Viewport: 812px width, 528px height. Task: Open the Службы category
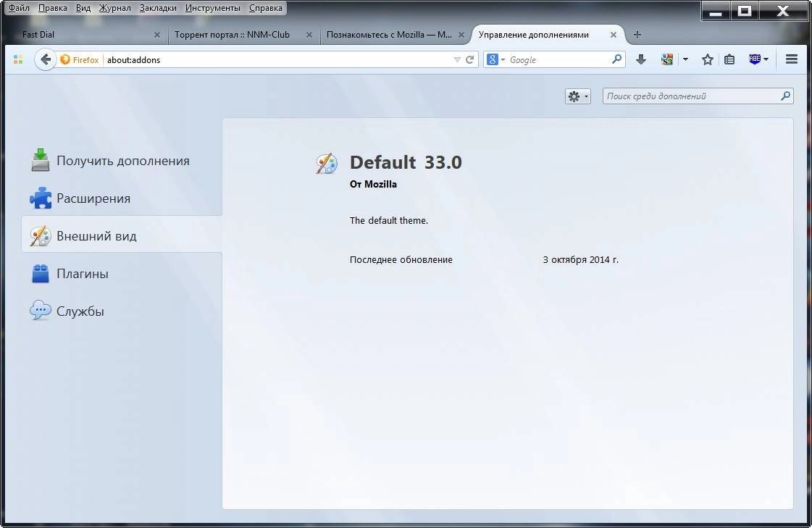(x=122, y=311)
